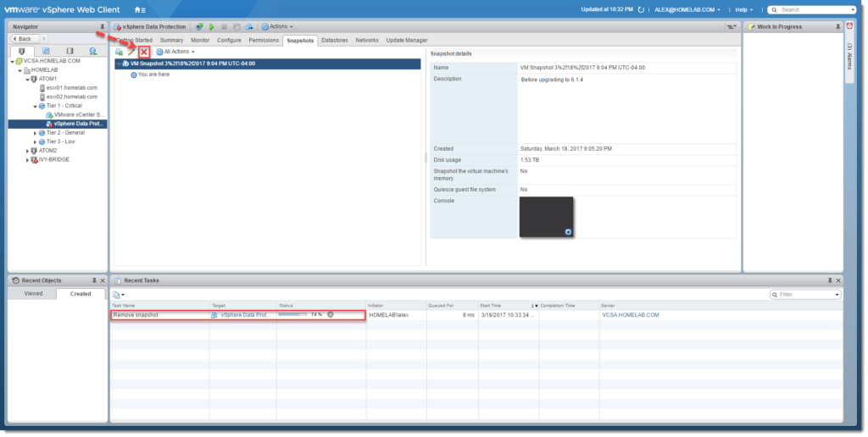This screenshot has width=868, height=437.
Task: Click the Remove snapshot progress bar
Action: pos(292,315)
